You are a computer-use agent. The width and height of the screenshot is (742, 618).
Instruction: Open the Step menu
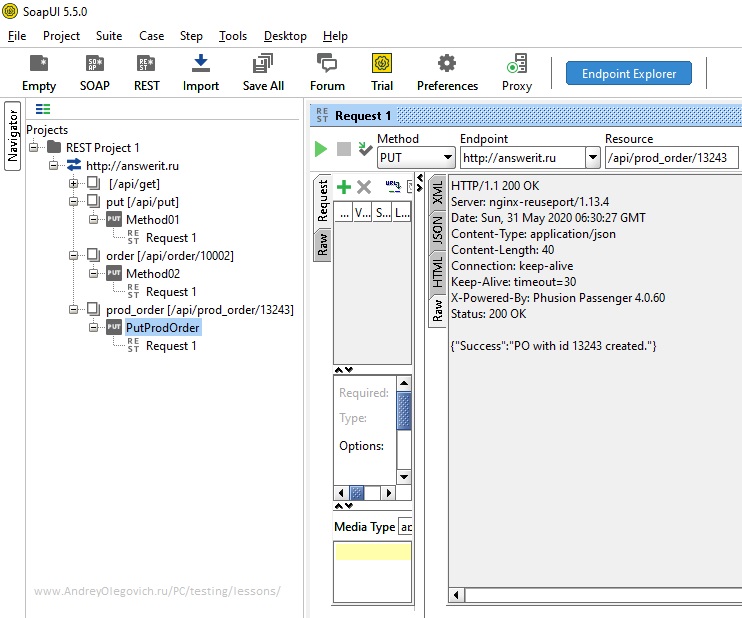point(191,36)
